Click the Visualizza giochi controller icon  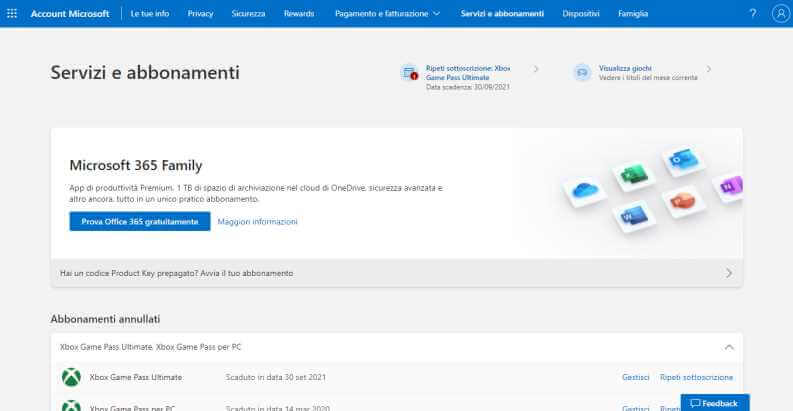tap(582, 73)
